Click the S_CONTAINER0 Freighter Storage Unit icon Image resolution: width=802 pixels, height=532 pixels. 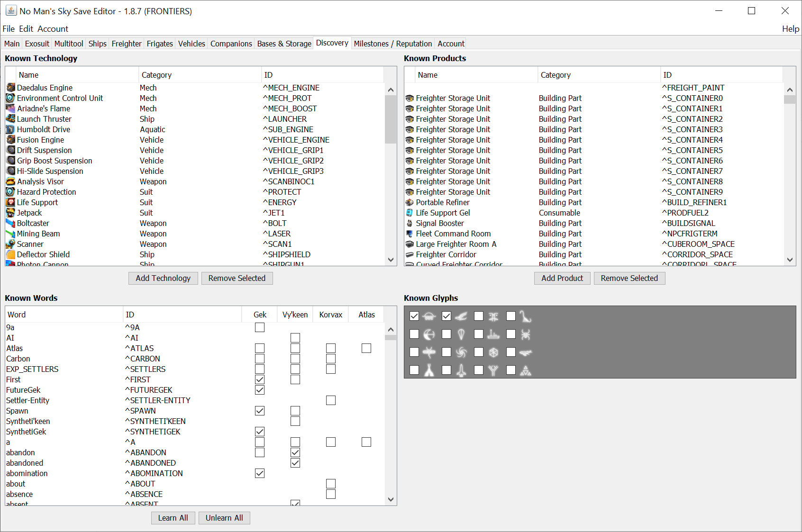point(410,98)
